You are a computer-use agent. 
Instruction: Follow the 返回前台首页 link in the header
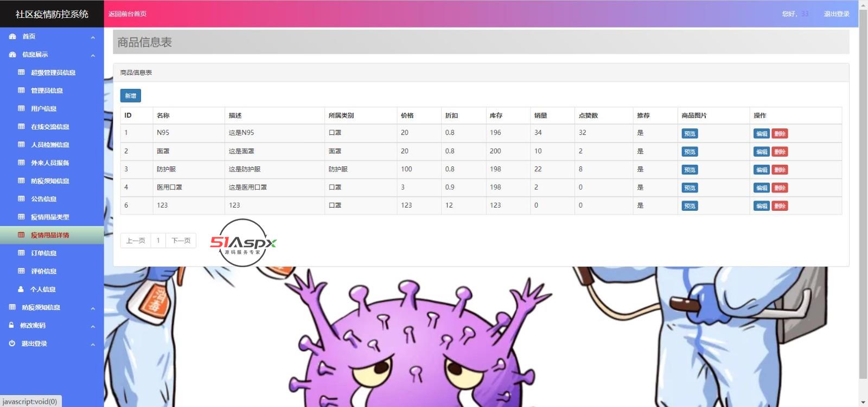(127, 14)
